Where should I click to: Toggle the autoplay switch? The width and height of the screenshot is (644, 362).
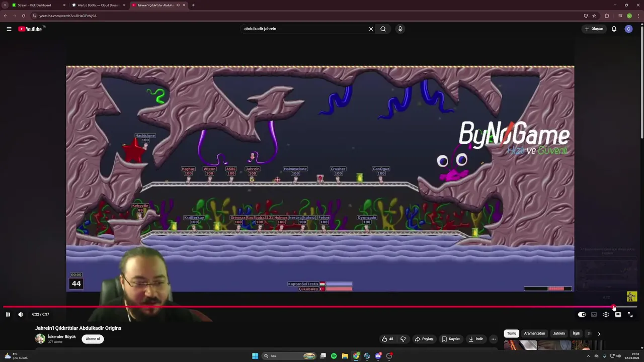582,314
